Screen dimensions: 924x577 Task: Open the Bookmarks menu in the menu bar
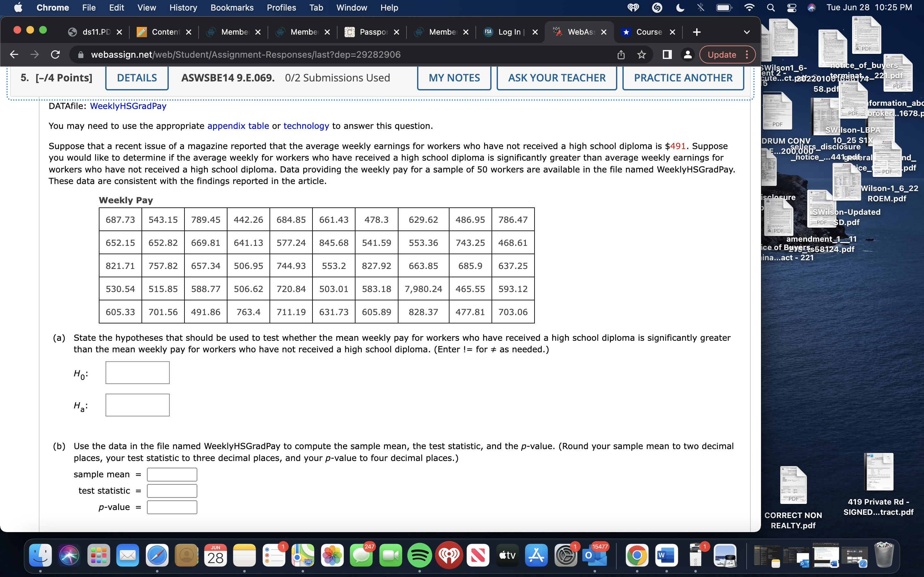click(x=232, y=8)
